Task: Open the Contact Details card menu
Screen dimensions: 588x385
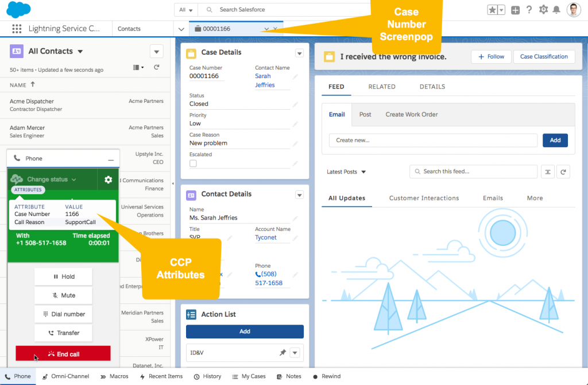Action: (299, 195)
